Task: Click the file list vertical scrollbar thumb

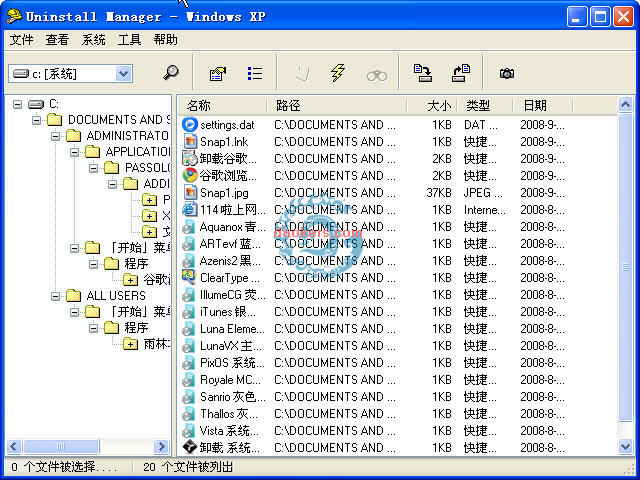Action: 625,267
